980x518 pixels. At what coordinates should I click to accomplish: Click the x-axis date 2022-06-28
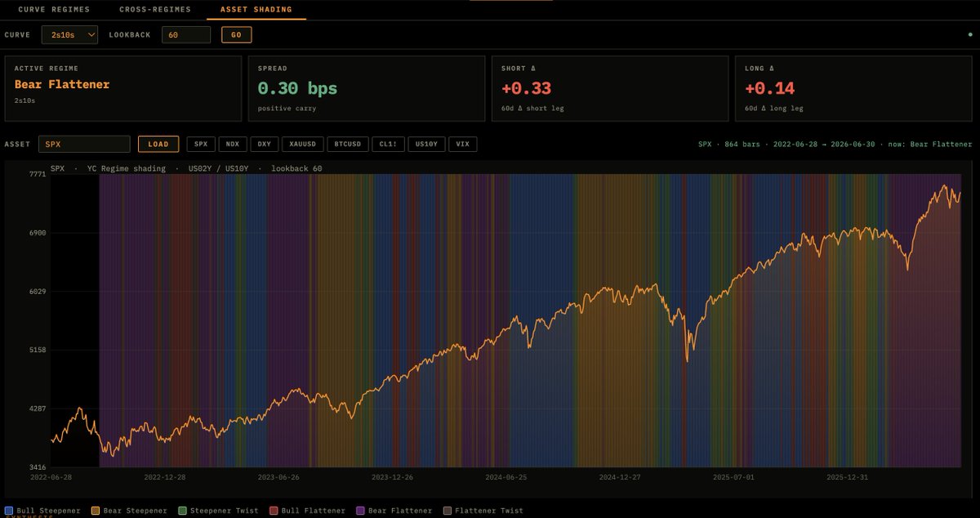point(51,476)
